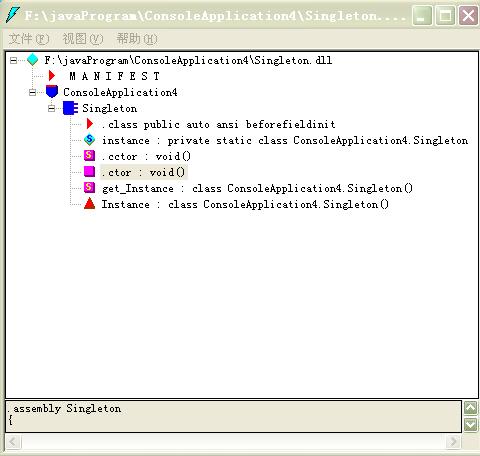Click the magenta S icon beside .cctor
Viewport: 480px width, 456px height.
[89, 156]
